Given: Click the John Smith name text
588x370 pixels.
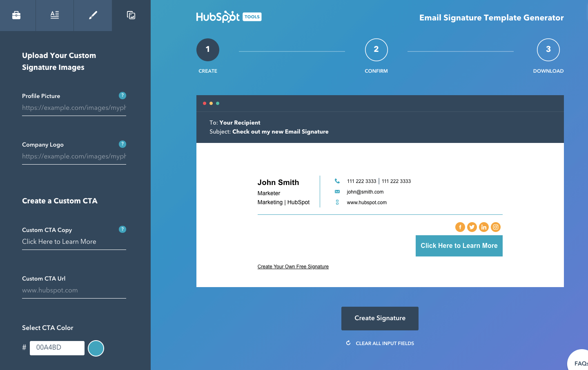Looking at the screenshot, I should tap(278, 183).
